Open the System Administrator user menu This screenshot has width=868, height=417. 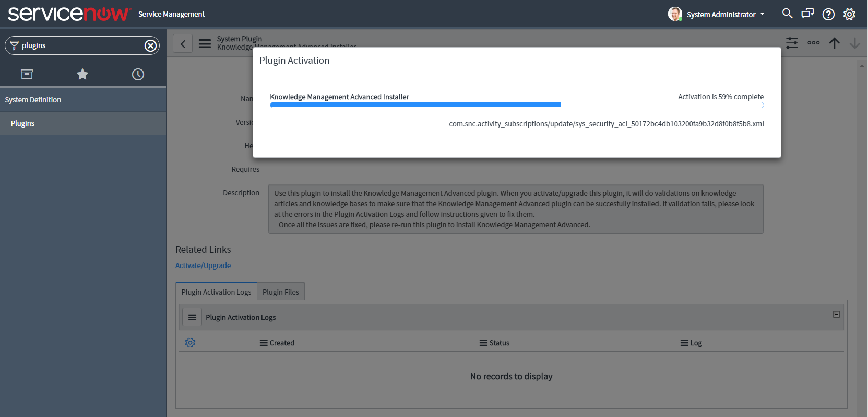pos(726,15)
